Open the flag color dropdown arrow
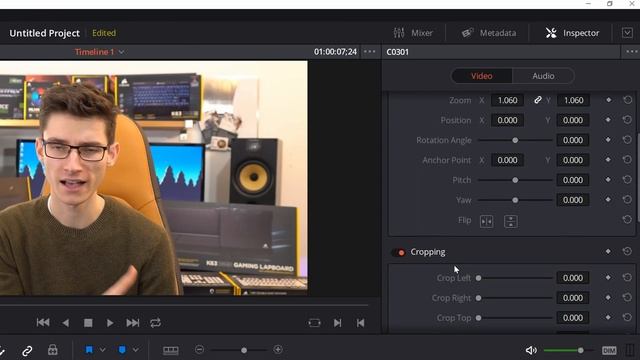 click(x=102, y=350)
